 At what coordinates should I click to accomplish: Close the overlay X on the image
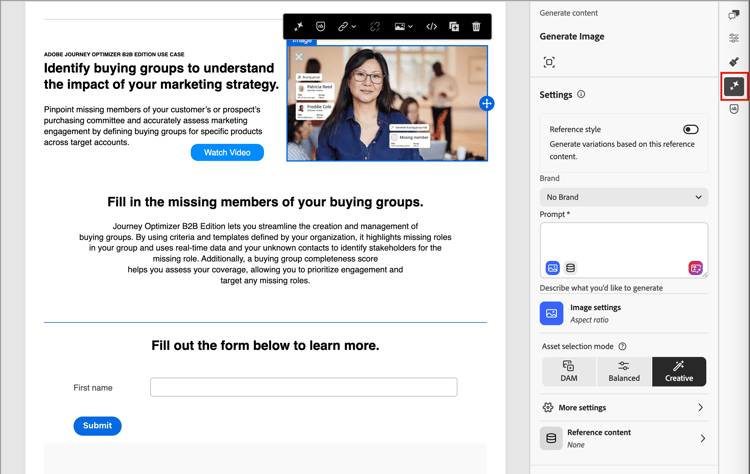tap(299, 57)
